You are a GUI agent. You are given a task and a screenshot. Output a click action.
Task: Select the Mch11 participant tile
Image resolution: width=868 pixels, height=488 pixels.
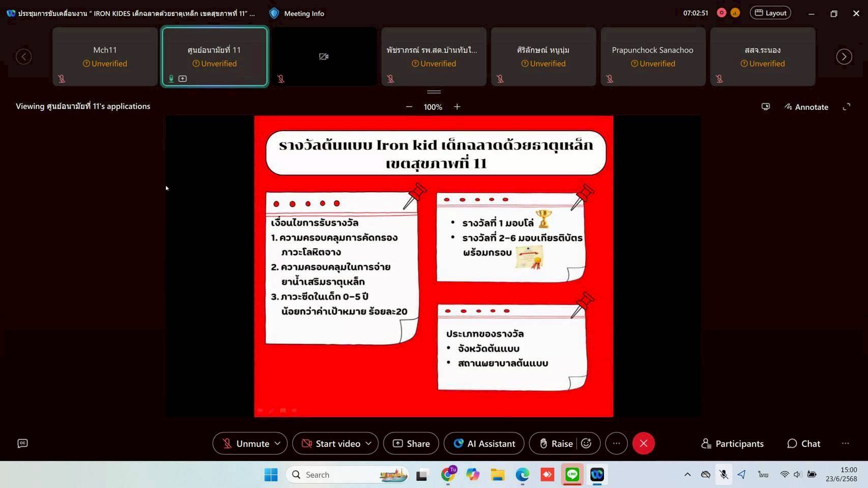(105, 56)
